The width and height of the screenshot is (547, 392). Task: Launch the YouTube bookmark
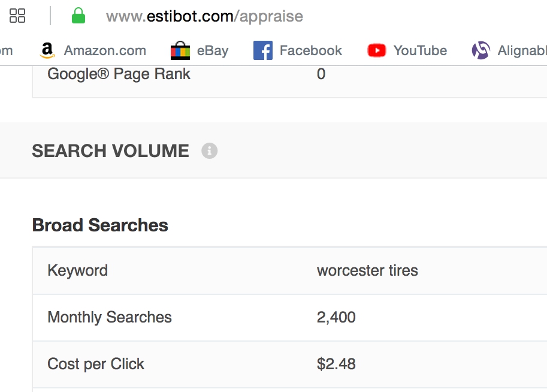(407, 51)
